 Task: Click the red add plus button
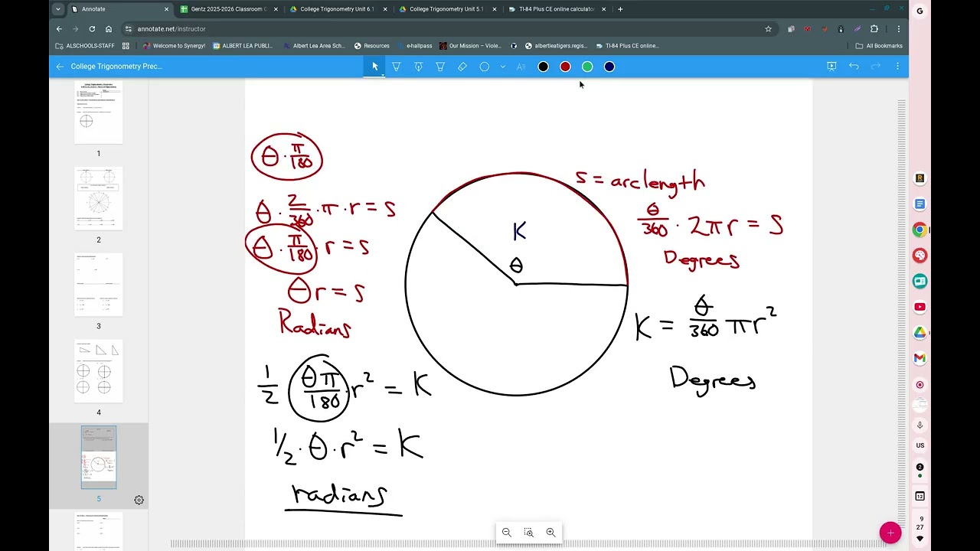(x=890, y=533)
